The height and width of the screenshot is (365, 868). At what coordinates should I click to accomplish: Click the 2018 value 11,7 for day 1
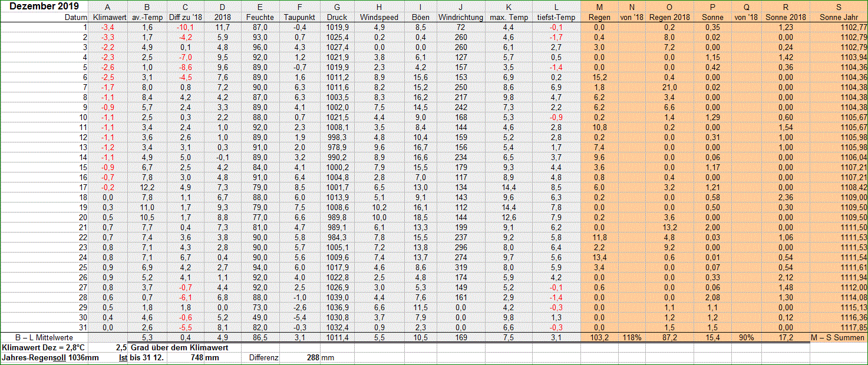pyautogui.click(x=223, y=28)
